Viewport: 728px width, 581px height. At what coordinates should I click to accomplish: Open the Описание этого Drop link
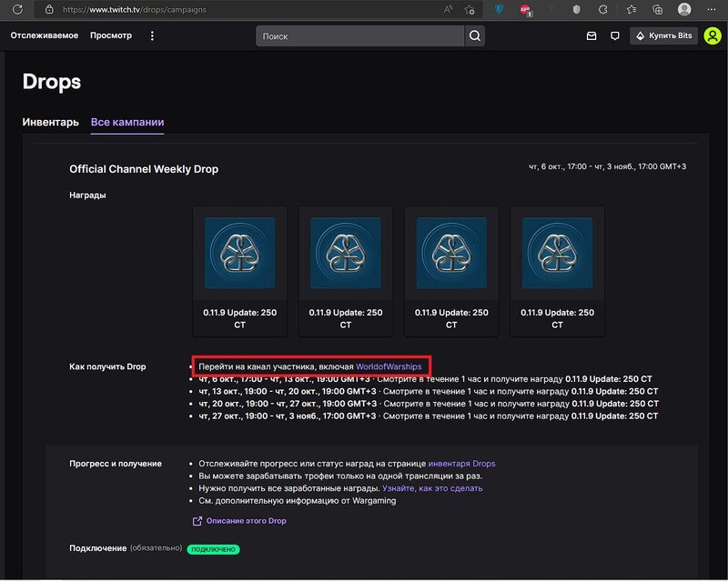point(246,521)
